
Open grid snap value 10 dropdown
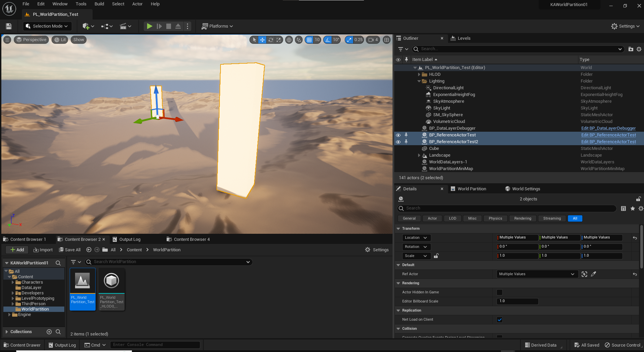point(317,40)
